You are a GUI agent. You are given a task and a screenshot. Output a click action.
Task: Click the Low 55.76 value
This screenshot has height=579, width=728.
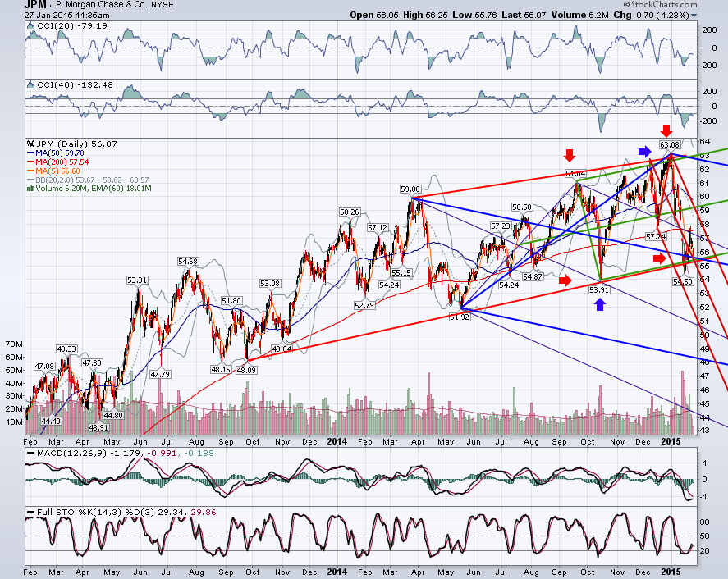click(474, 15)
